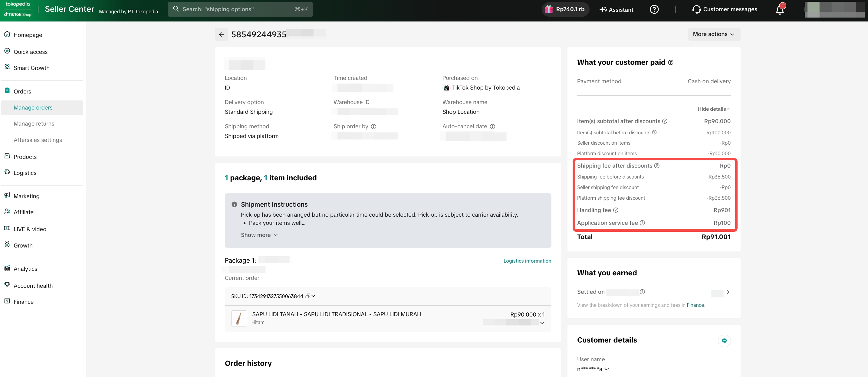Click the Finance link in earnings note
This screenshot has width=868, height=377.
click(x=695, y=305)
